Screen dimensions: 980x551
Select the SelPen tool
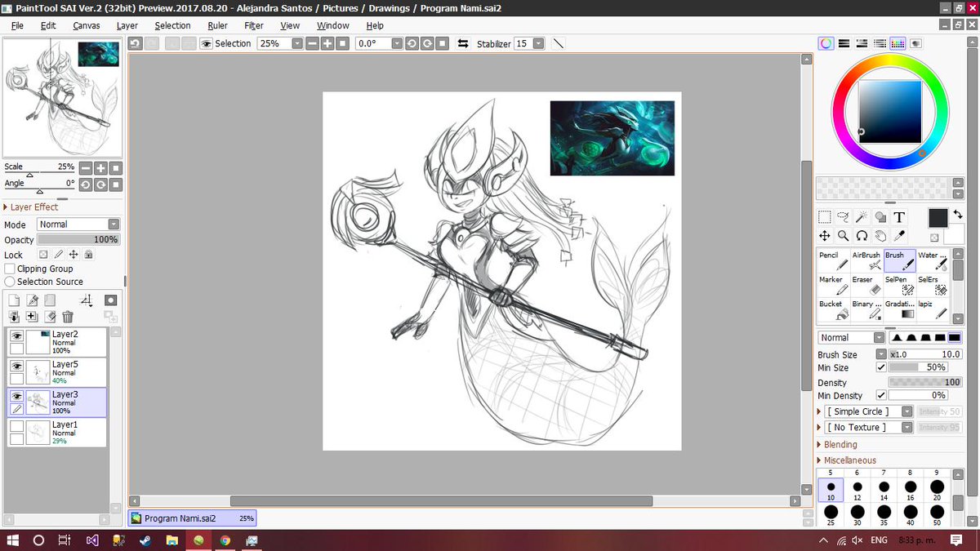tap(899, 285)
